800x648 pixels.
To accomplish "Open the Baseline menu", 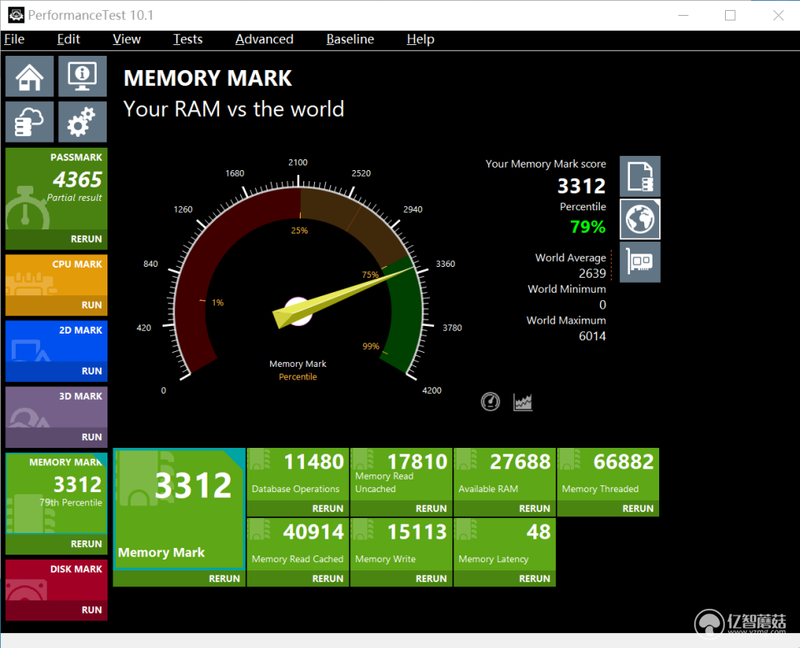I will coord(350,39).
